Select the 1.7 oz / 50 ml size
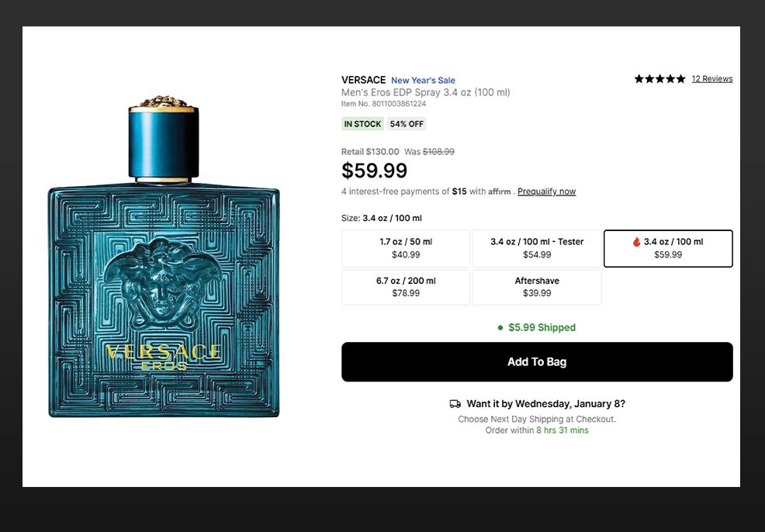 tap(406, 248)
